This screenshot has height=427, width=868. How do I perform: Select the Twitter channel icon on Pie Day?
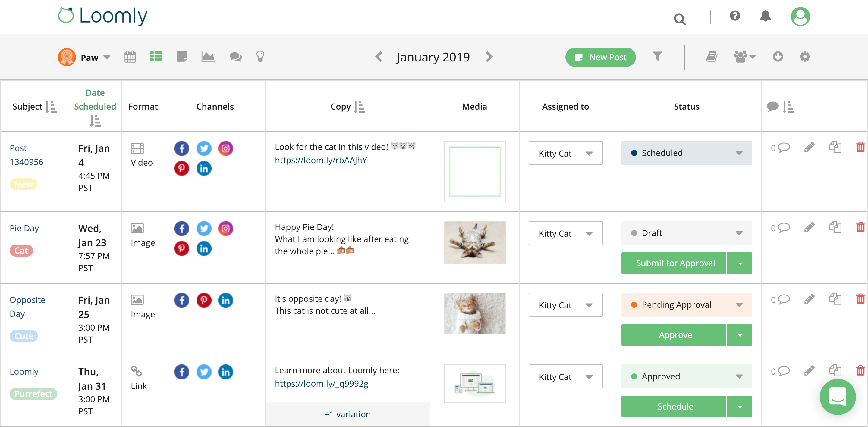tap(204, 228)
